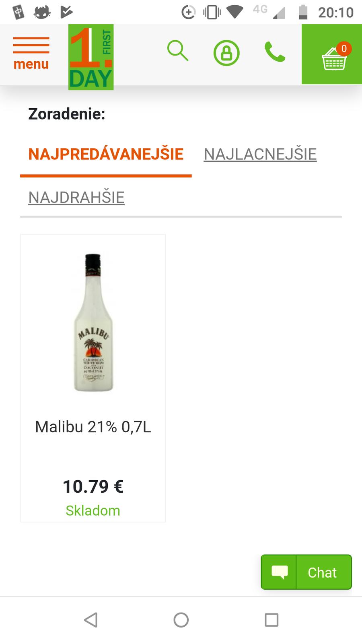
Task: Tap the Chat speech bubble icon
Action: (279, 572)
